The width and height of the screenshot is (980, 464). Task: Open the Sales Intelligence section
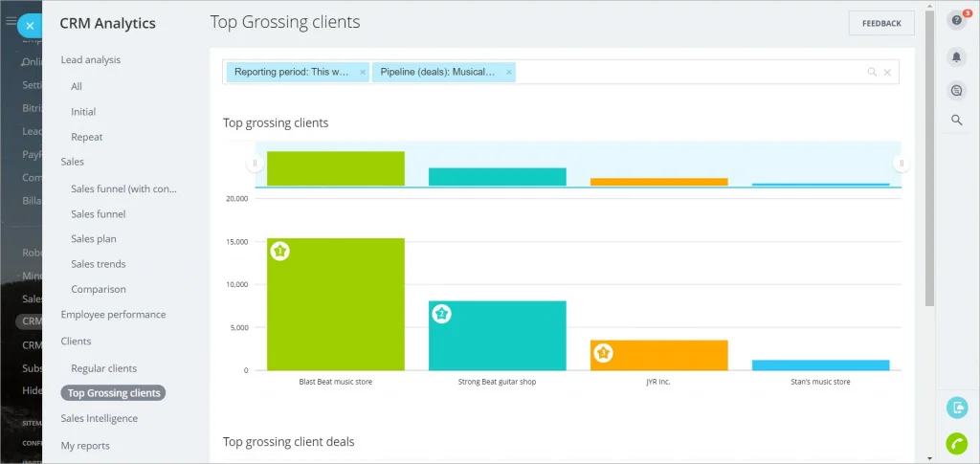click(99, 418)
